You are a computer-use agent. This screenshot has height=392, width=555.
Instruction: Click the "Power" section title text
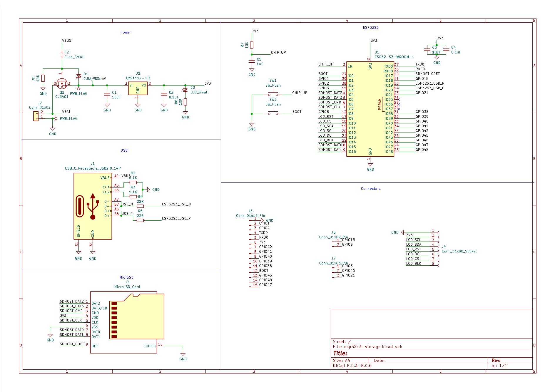click(126, 32)
